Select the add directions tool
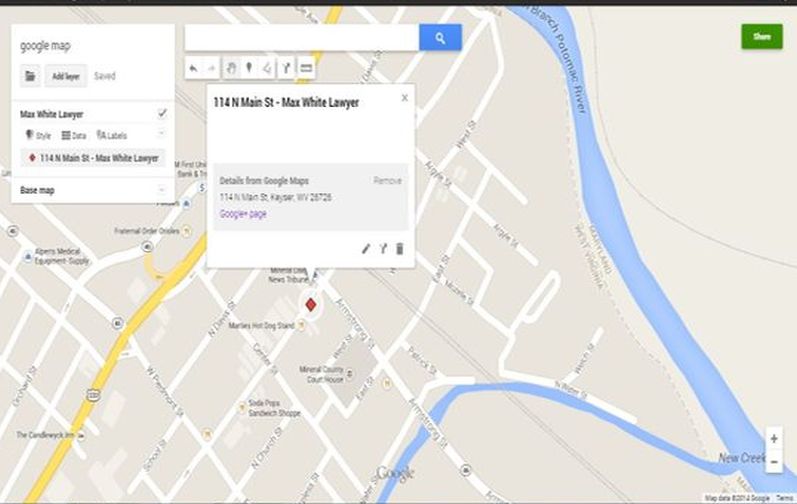 click(285, 68)
